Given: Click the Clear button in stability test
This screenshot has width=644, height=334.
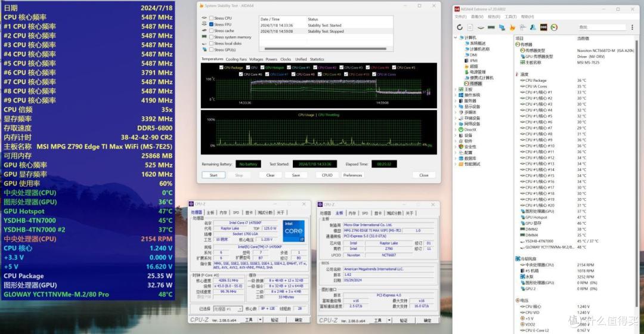Looking at the screenshot, I should pos(270,175).
